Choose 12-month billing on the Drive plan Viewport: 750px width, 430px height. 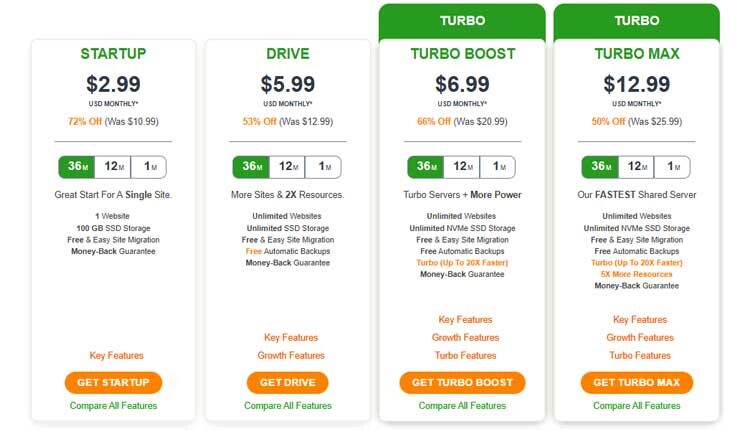coord(287,166)
